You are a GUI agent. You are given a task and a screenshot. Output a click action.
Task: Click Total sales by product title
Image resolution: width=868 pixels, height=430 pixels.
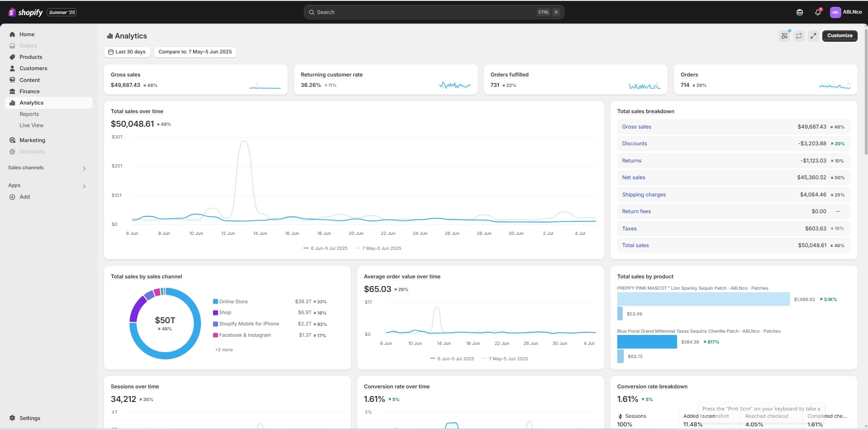tap(645, 277)
